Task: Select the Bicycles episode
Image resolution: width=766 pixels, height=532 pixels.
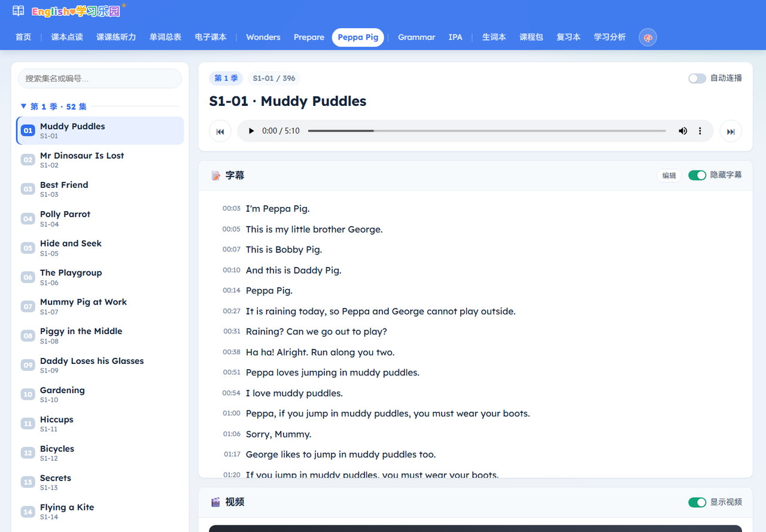Action: pos(100,453)
